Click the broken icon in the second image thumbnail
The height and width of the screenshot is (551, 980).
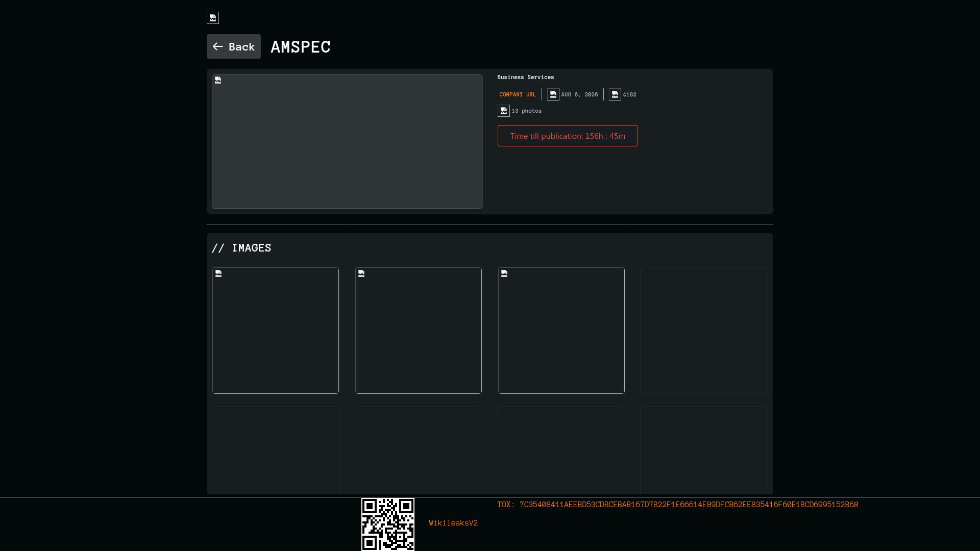click(361, 273)
